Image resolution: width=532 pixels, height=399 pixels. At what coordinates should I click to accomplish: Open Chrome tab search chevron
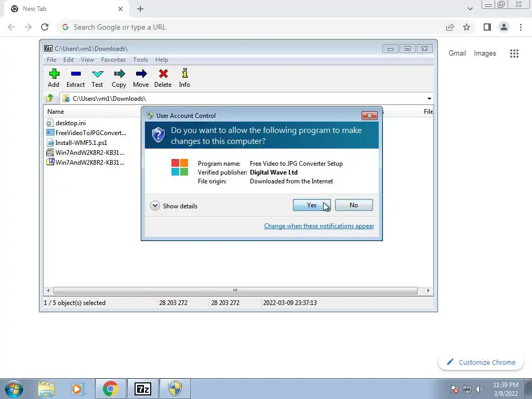click(470, 9)
